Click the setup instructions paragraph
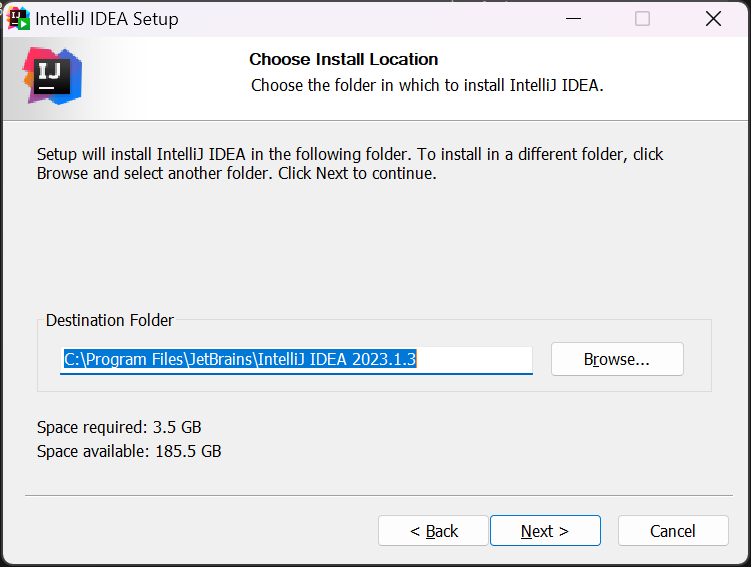The width and height of the screenshot is (751, 567). [x=350, y=164]
